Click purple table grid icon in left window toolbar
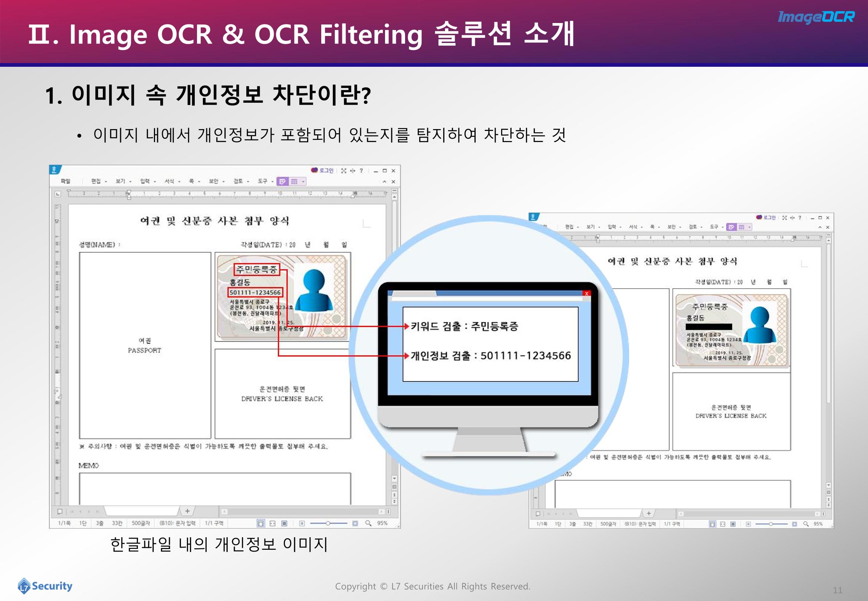The width and height of the screenshot is (868, 601). pyautogui.click(x=295, y=181)
